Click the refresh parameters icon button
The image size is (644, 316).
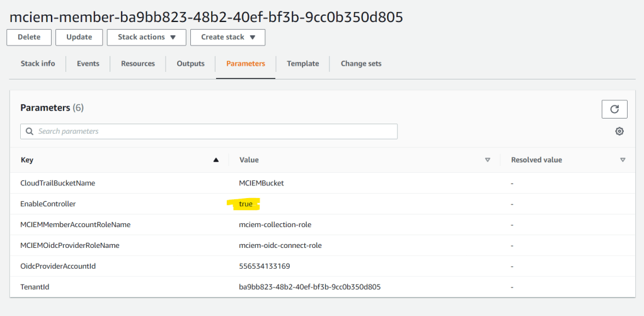(x=614, y=109)
